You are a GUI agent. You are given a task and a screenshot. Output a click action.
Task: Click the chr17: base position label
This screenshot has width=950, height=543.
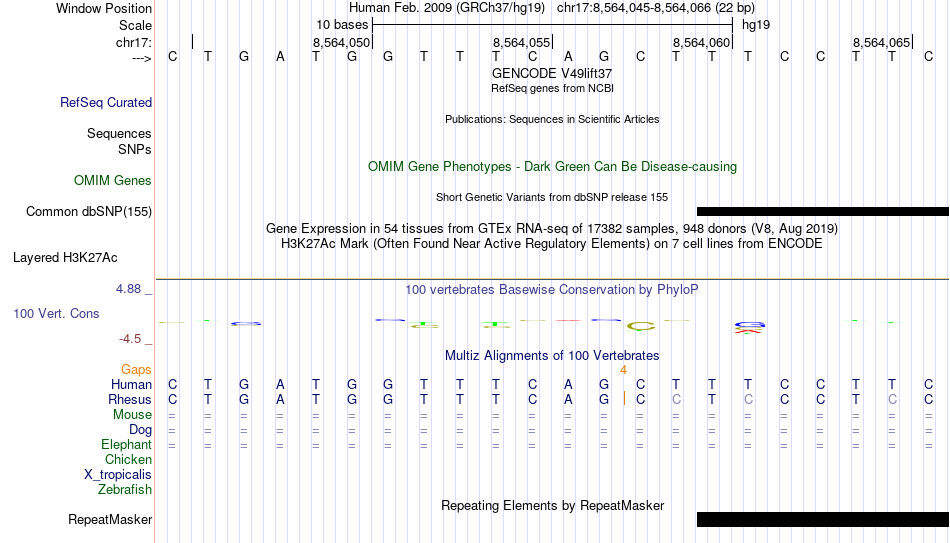click(x=133, y=42)
